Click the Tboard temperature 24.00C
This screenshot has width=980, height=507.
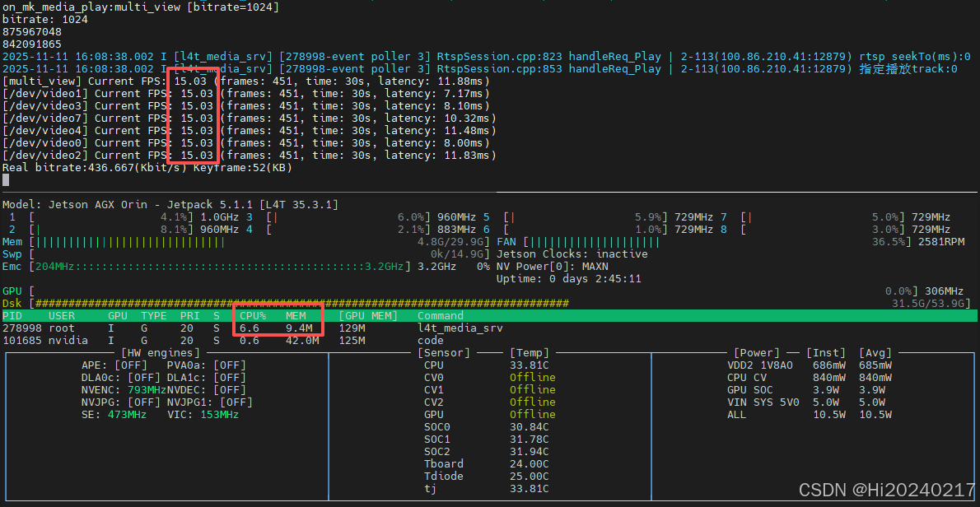pos(530,464)
